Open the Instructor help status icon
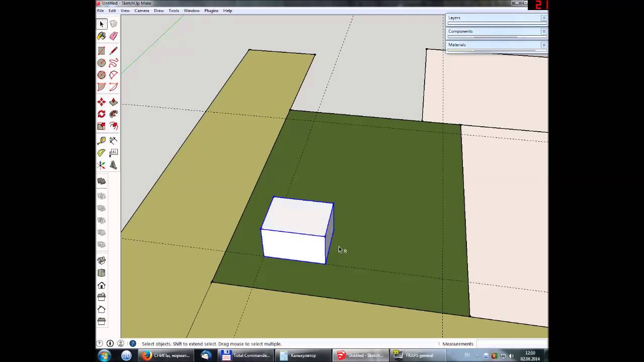The image size is (644, 362). (x=133, y=344)
